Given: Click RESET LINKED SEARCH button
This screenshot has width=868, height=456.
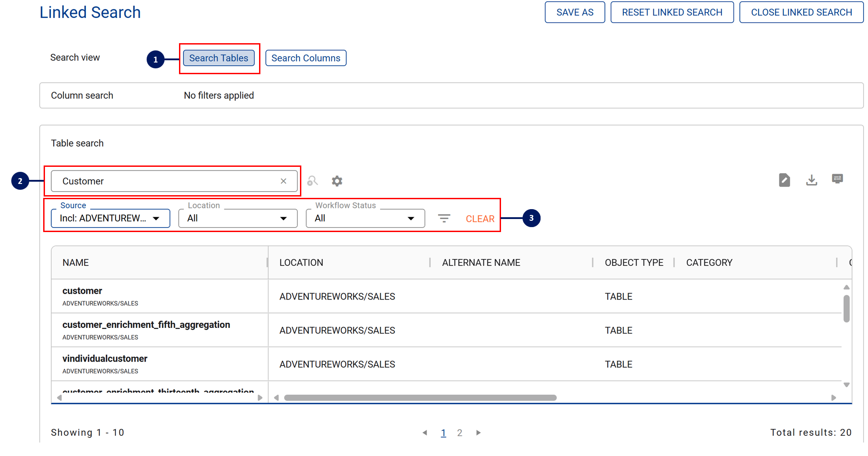Looking at the screenshot, I should [x=672, y=12].
